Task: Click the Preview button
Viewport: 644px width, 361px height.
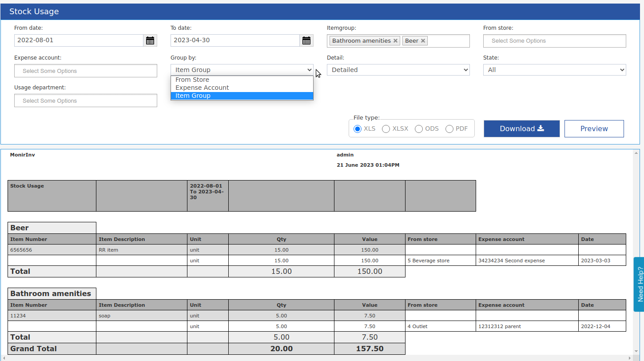Action: click(x=594, y=128)
